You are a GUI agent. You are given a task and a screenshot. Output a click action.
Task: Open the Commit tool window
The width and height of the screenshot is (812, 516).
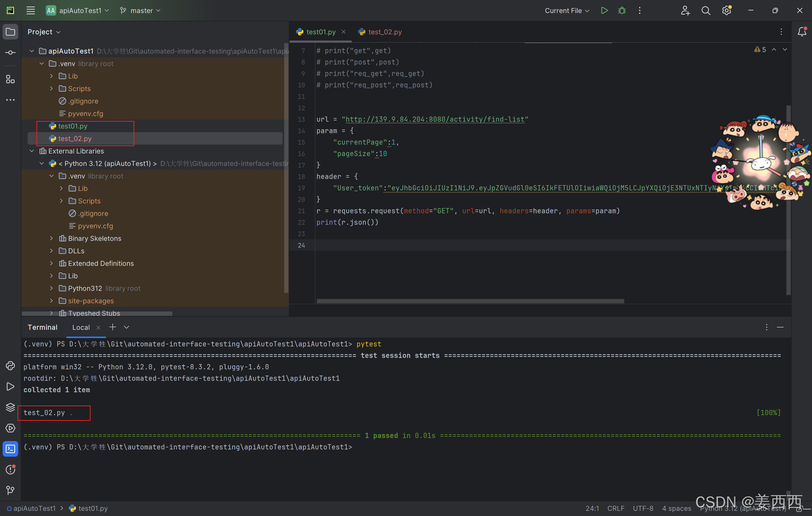(x=10, y=53)
